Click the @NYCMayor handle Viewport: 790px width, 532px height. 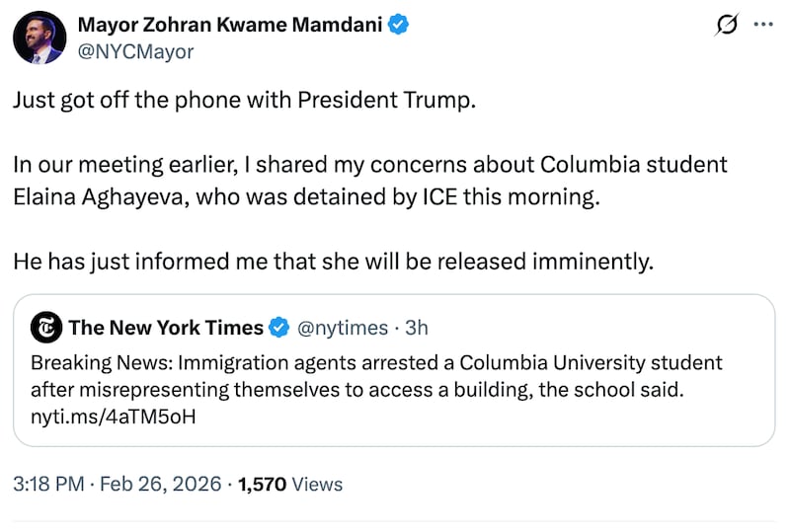[x=135, y=52]
